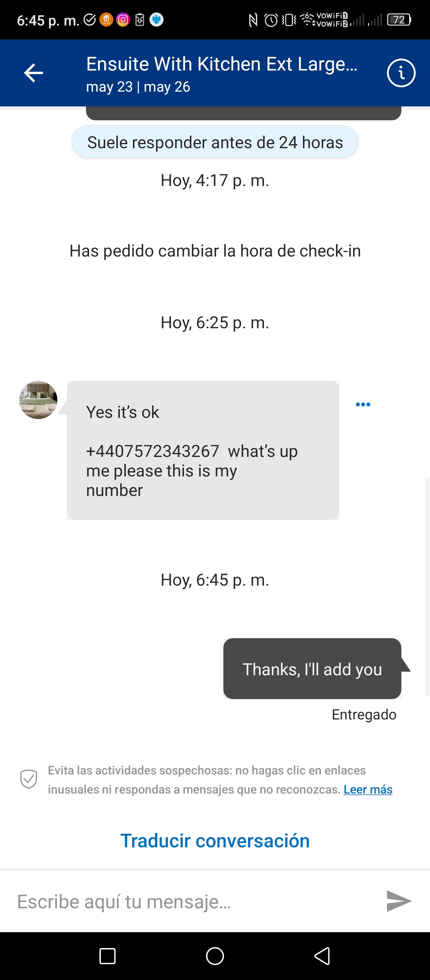Focus the Escribe aquí tu mensaje field
Screen dimensions: 430x980
(x=195, y=902)
